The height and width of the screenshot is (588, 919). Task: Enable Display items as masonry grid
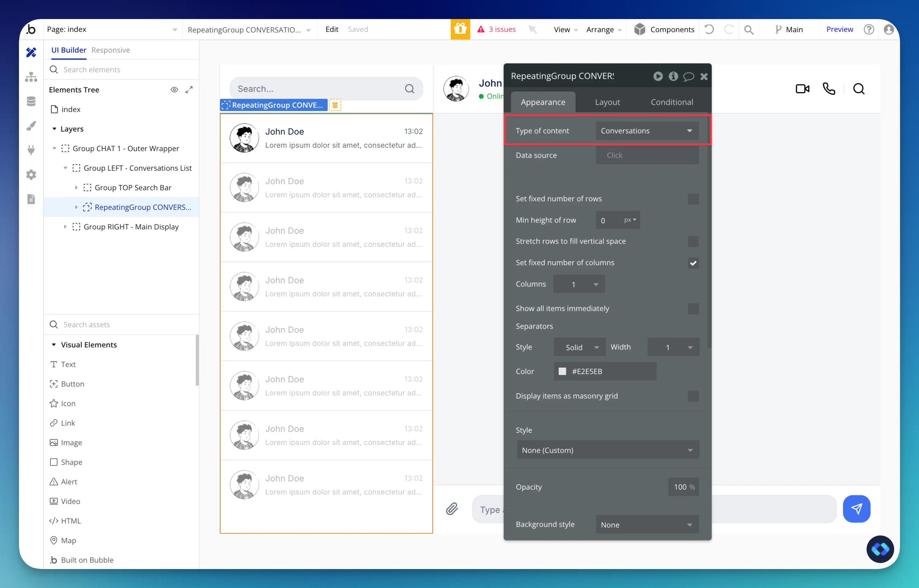(693, 396)
